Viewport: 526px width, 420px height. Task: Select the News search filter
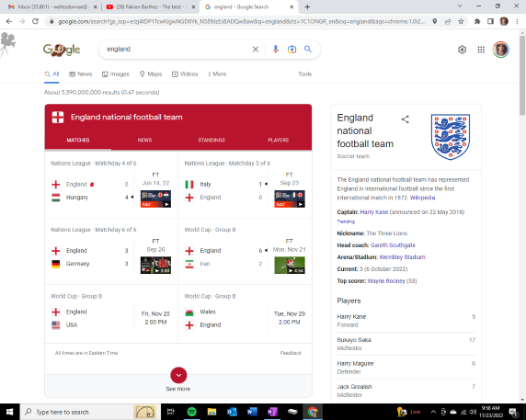pyautogui.click(x=81, y=74)
